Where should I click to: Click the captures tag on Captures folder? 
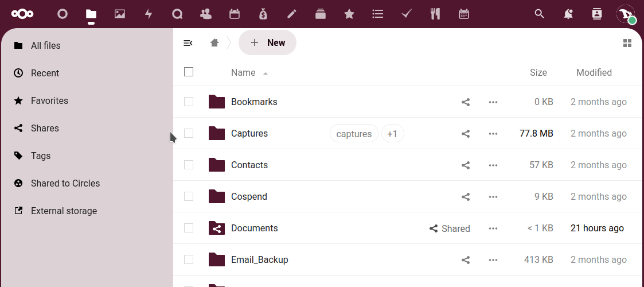(x=354, y=134)
